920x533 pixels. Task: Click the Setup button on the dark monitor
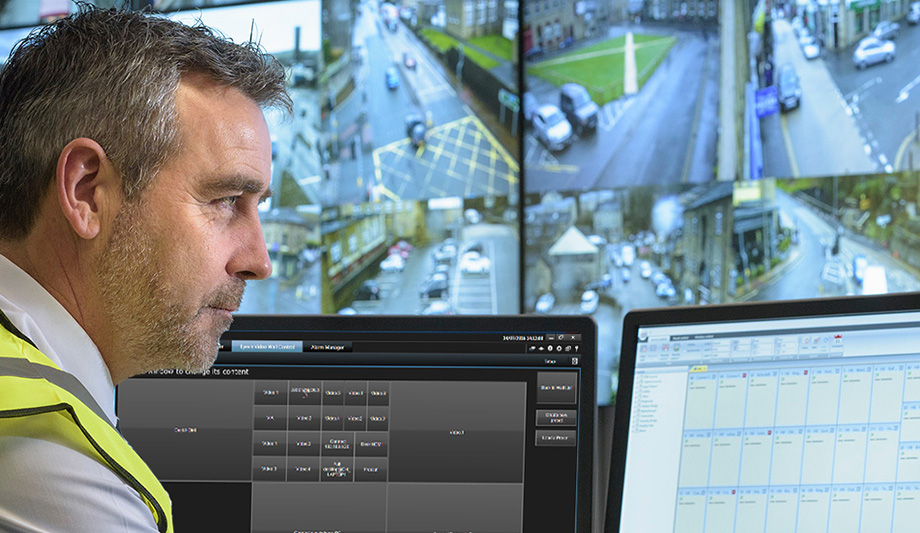point(550,362)
